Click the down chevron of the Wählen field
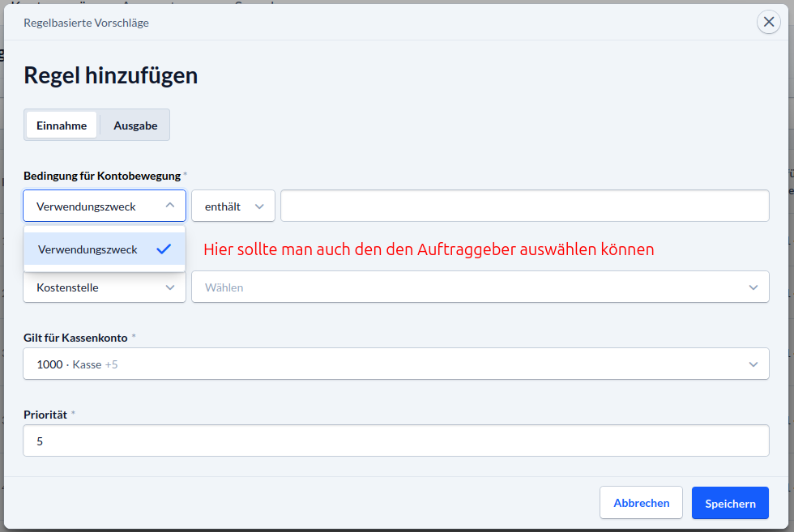The width and height of the screenshot is (794, 532). coord(753,287)
